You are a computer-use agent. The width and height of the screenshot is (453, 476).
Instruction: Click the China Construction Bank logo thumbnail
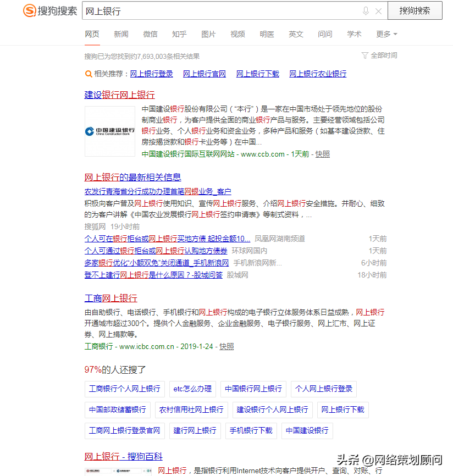[110, 131]
